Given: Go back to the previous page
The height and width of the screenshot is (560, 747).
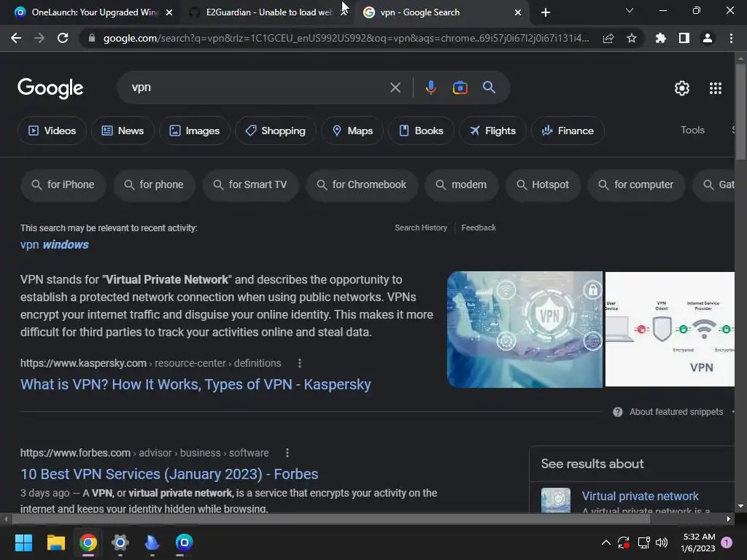Looking at the screenshot, I should tap(16, 38).
